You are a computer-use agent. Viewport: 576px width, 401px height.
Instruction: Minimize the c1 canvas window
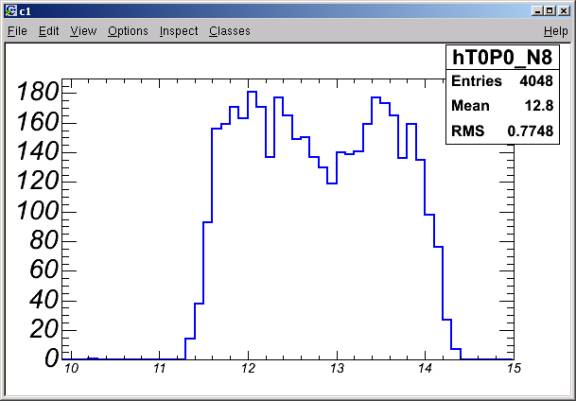click(x=537, y=11)
